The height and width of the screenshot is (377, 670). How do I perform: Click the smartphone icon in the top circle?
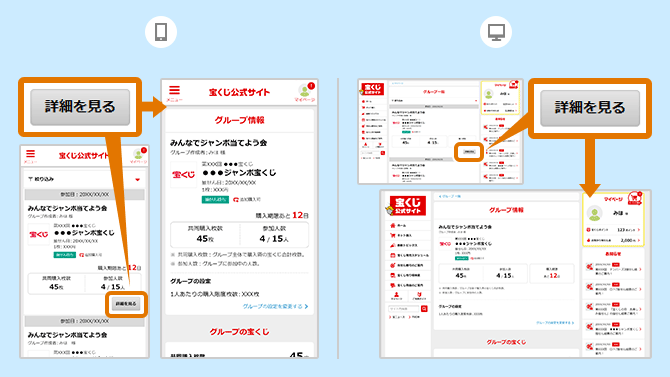click(161, 32)
